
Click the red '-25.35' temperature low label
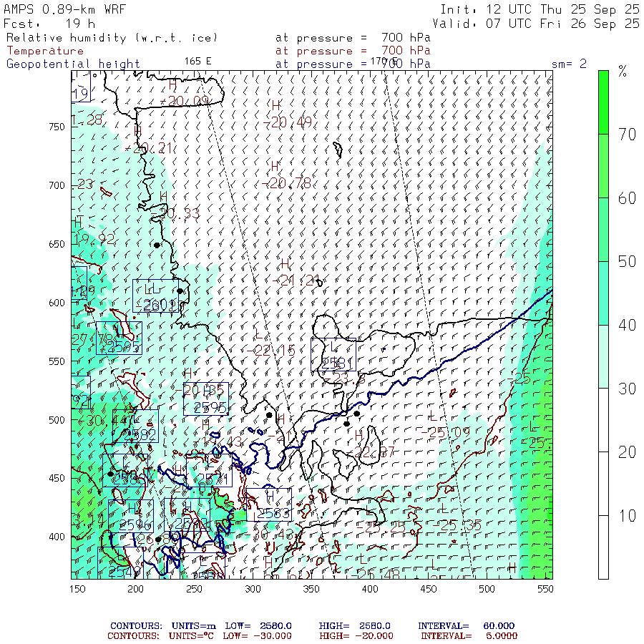pyautogui.click(x=457, y=525)
